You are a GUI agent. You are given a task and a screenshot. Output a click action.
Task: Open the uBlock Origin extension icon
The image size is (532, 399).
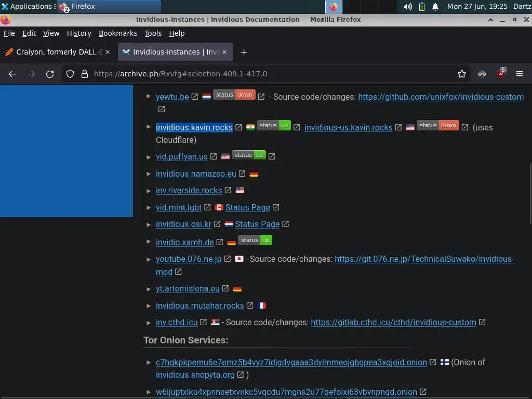[x=501, y=73]
